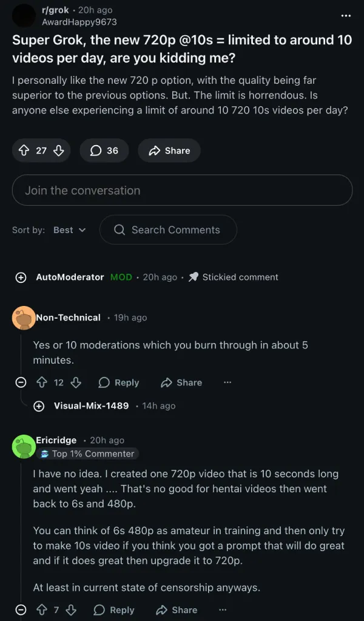
Task: Downvote the Super Grok post
Action: [x=58, y=151]
